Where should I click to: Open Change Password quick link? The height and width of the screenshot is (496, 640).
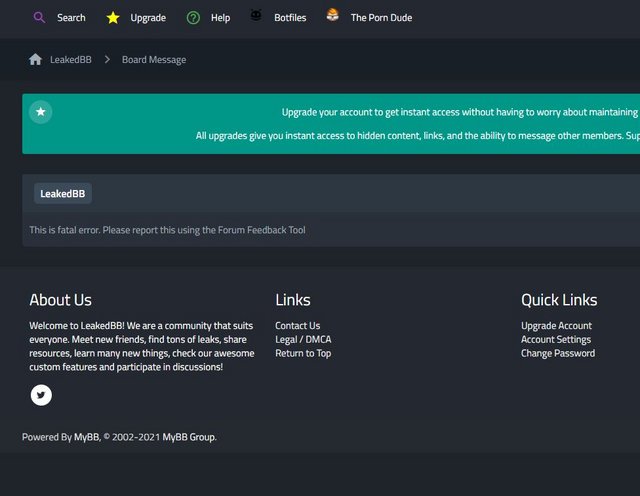558,353
